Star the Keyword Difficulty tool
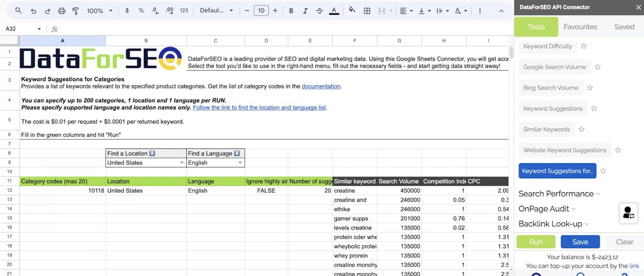 click(584, 46)
